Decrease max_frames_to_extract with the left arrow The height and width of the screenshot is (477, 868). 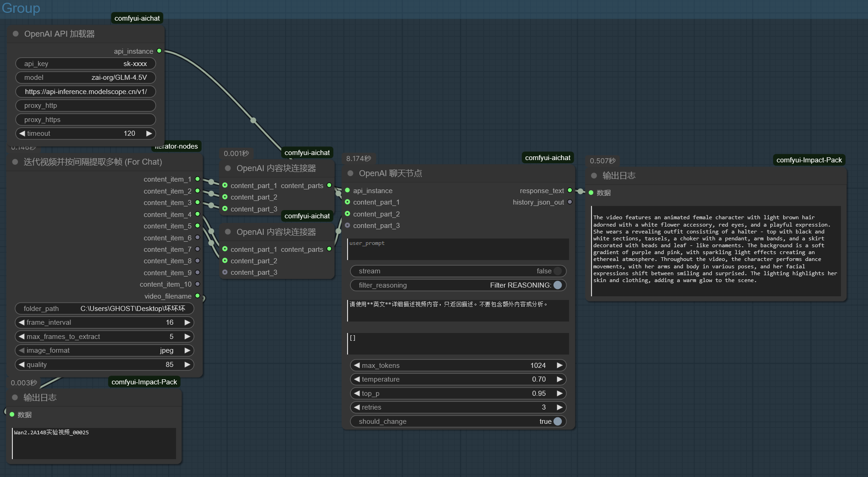(x=22, y=337)
